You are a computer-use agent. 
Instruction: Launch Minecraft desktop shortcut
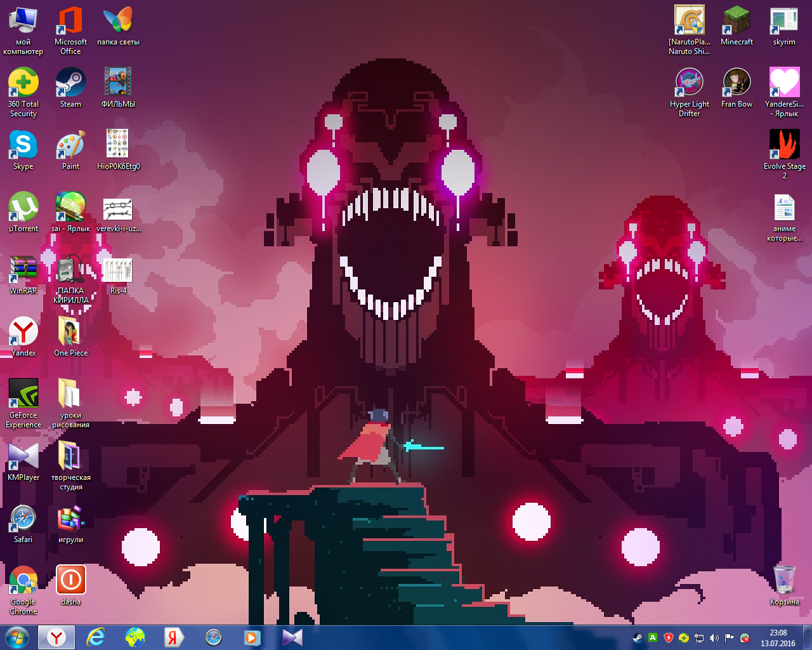coord(737,27)
